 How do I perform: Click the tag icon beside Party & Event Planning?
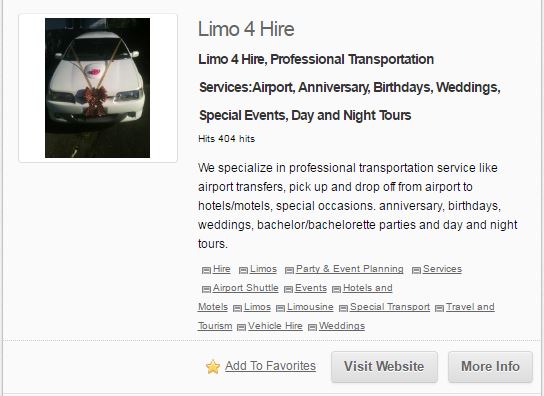289,270
